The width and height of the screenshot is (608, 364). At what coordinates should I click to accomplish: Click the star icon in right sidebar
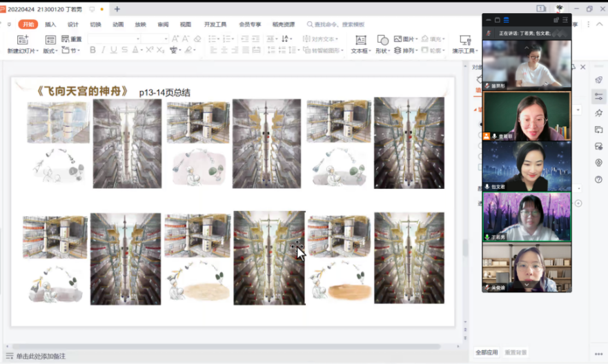pyautogui.click(x=599, y=113)
